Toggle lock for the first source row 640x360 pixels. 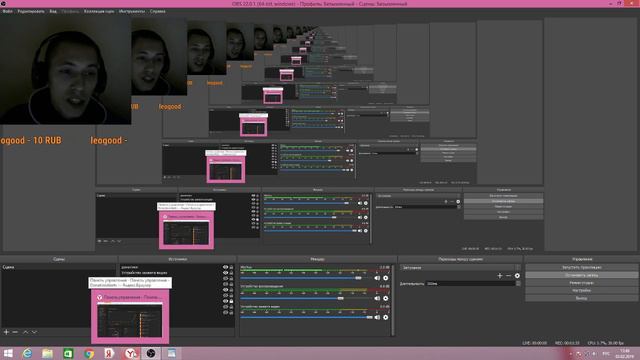pos(231,267)
